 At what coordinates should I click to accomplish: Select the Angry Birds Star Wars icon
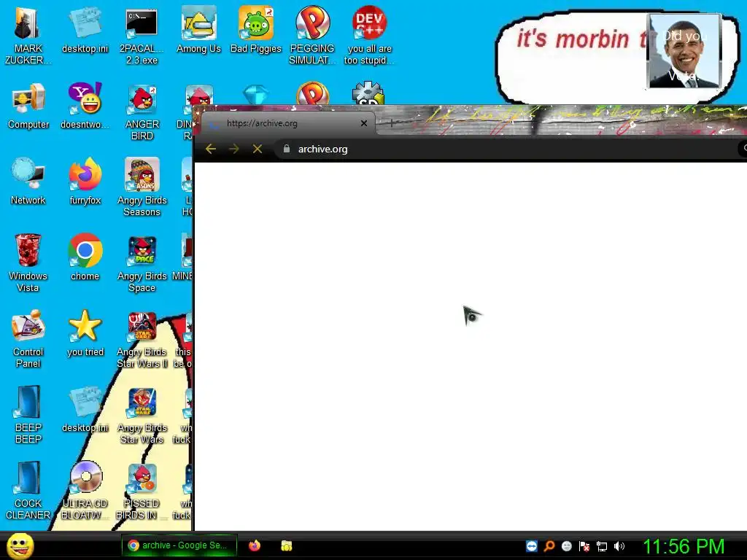point(142,416)
